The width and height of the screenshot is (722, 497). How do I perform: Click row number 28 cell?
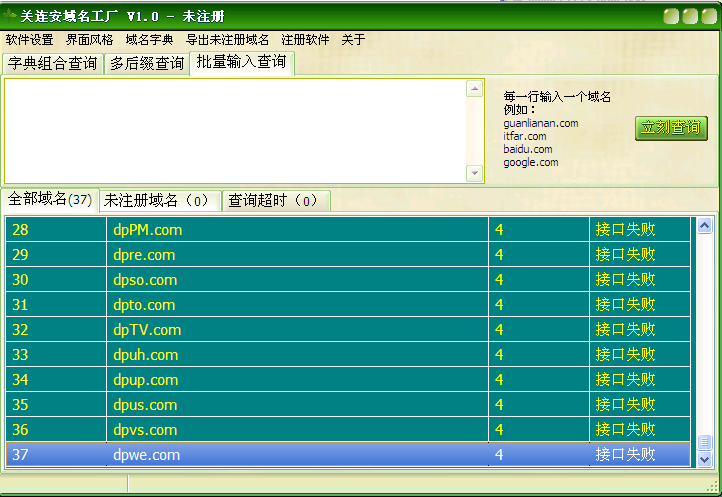[x=56, y=229]
